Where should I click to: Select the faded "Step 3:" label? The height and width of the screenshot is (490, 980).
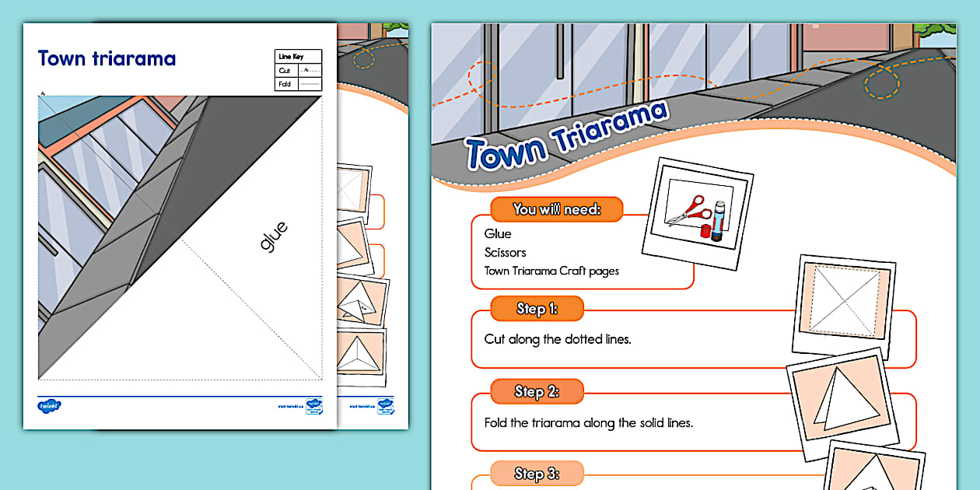click(x=537, y=473)
